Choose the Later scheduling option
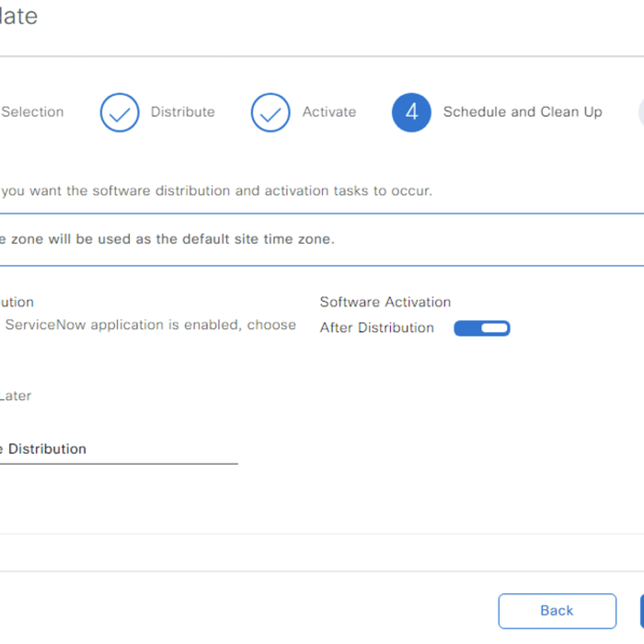The width and height of the screenshot is (644, 644). coord(16,396)
